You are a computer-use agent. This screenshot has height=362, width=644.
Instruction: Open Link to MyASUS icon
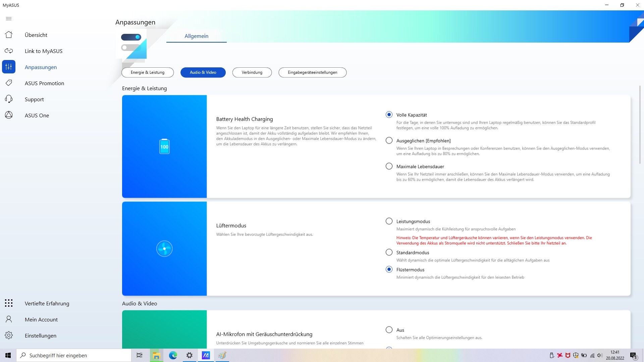pyautogui.click(x=9, y=51)
